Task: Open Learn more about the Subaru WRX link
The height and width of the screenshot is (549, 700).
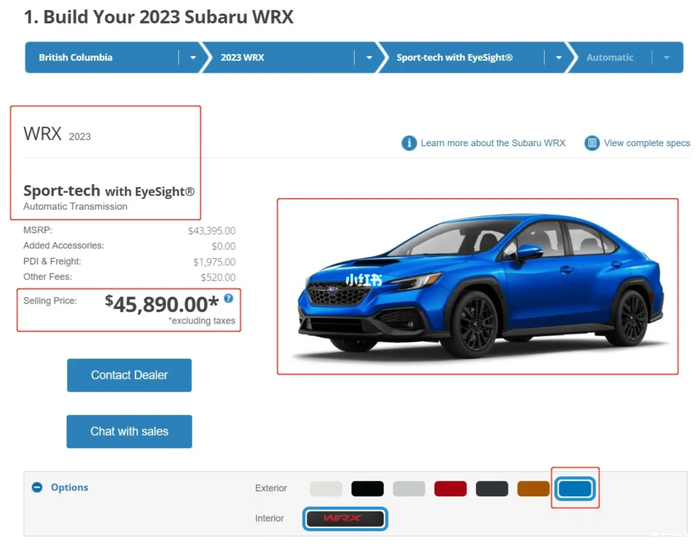Action: 493,143
